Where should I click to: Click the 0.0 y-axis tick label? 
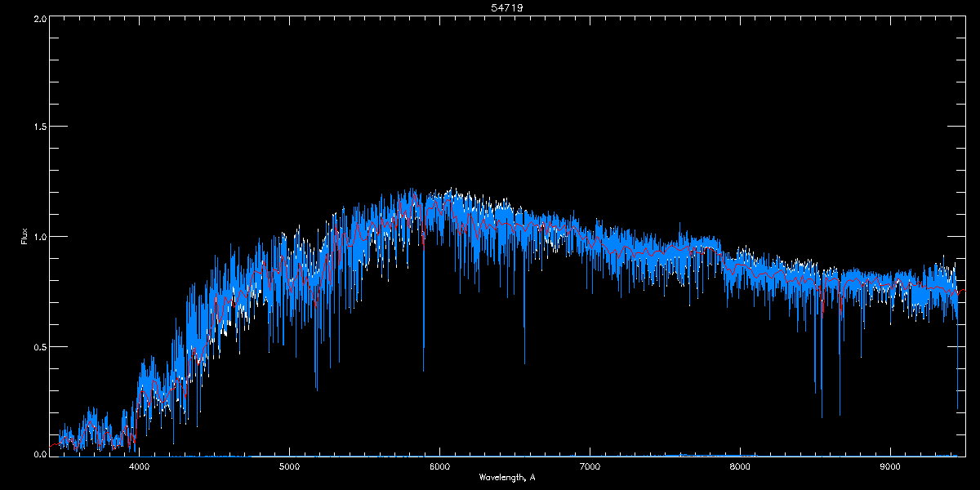coord(40,454)
